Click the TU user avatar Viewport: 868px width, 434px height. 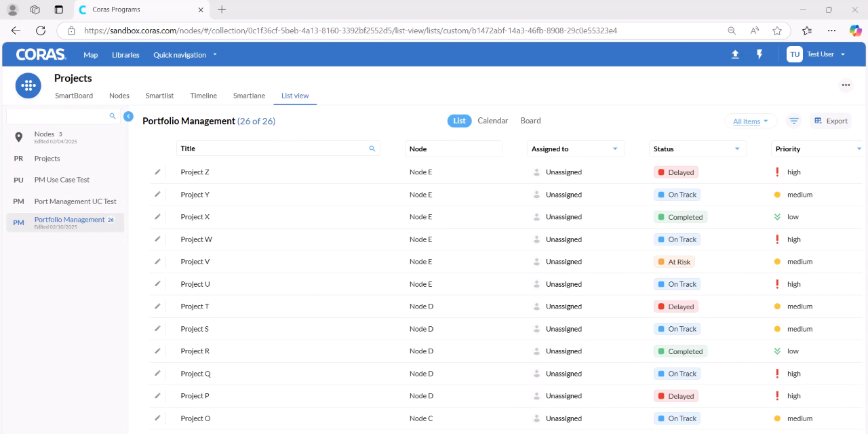pos(795,54)
